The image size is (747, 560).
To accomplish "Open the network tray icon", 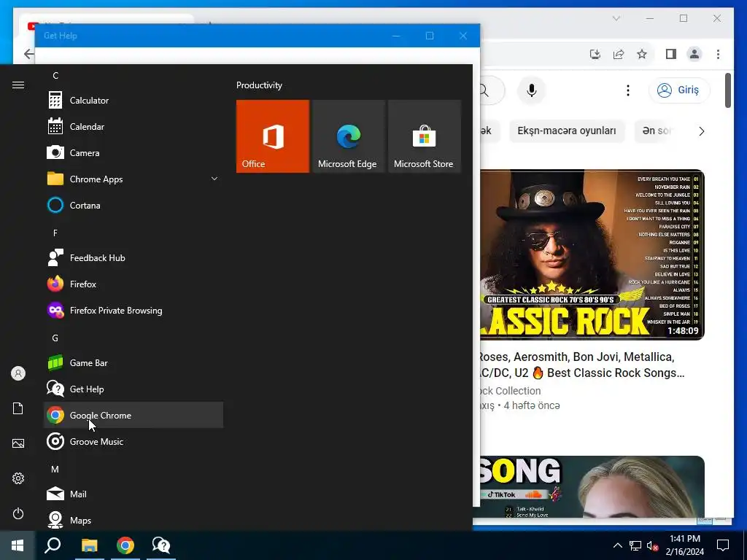I will point(635,545).
